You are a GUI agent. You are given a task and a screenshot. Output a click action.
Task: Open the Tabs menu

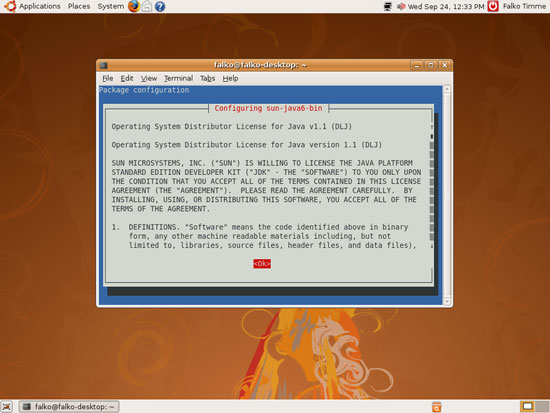(x=207, y=78)
